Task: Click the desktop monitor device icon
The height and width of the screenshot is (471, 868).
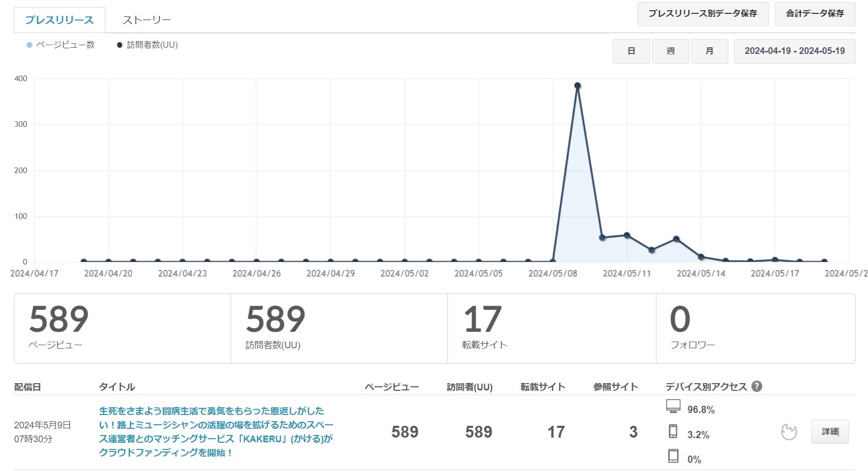Action: click(673, 406)
